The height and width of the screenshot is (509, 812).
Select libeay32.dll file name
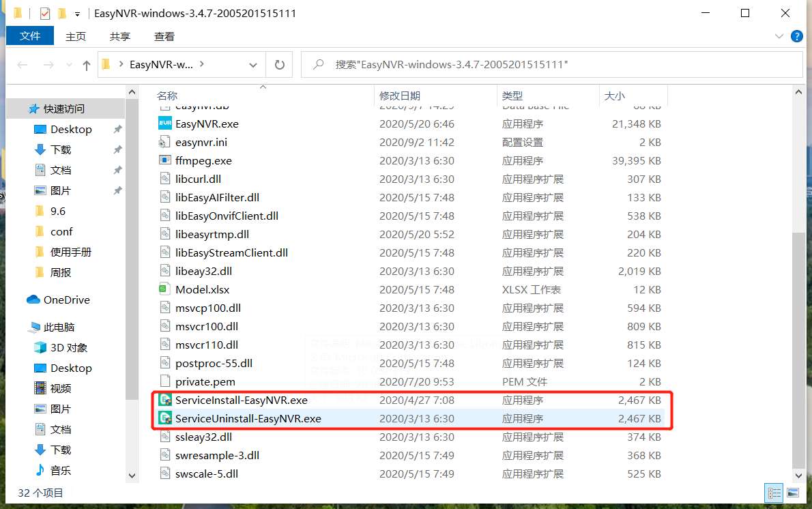[x=203, y=271]
